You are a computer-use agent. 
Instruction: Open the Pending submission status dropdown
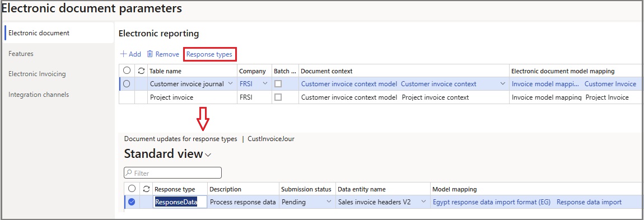pos(329,202)
